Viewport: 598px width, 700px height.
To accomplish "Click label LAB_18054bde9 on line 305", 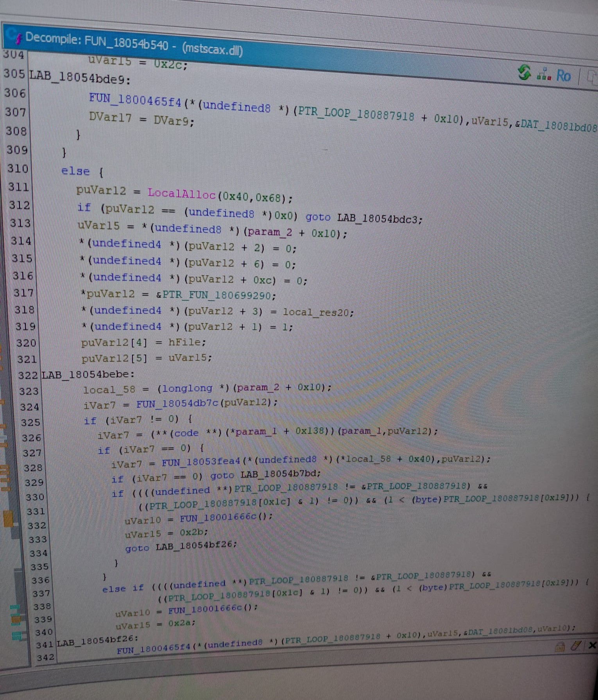I will click(x=80, y=77).
